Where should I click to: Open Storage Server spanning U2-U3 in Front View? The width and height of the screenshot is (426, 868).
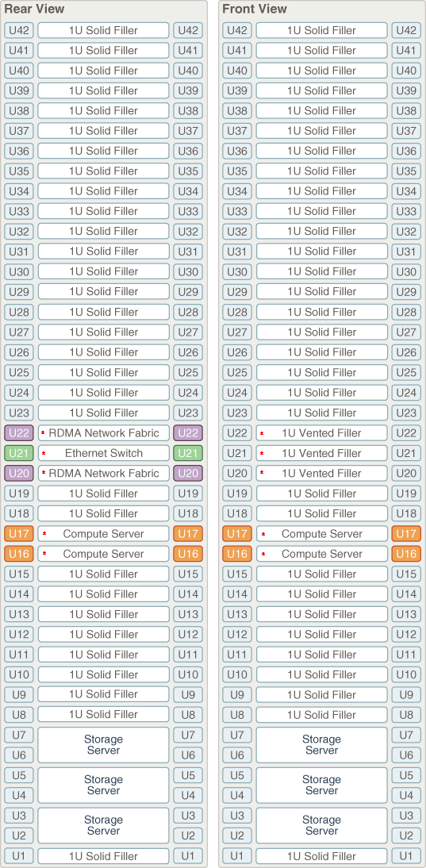(321, 825)
